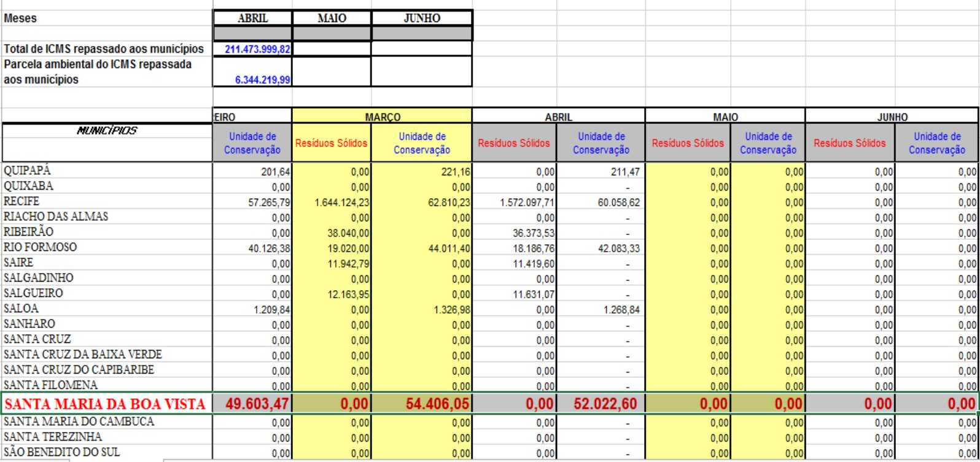Click the SANTA CRUZ DO CAPIBARIBE cell
This screenshot has height=462, width=980.
pos(107,370)
